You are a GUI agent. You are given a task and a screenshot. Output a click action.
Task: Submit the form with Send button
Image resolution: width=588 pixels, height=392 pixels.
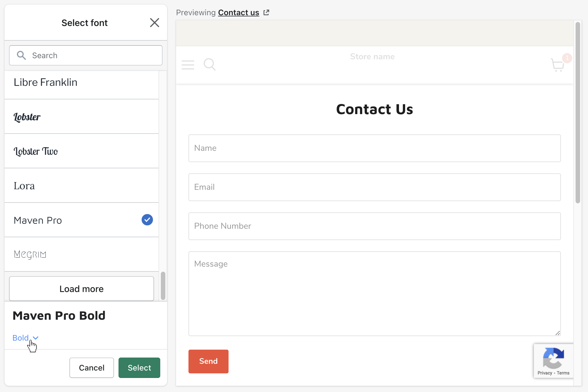pos(209,361)
